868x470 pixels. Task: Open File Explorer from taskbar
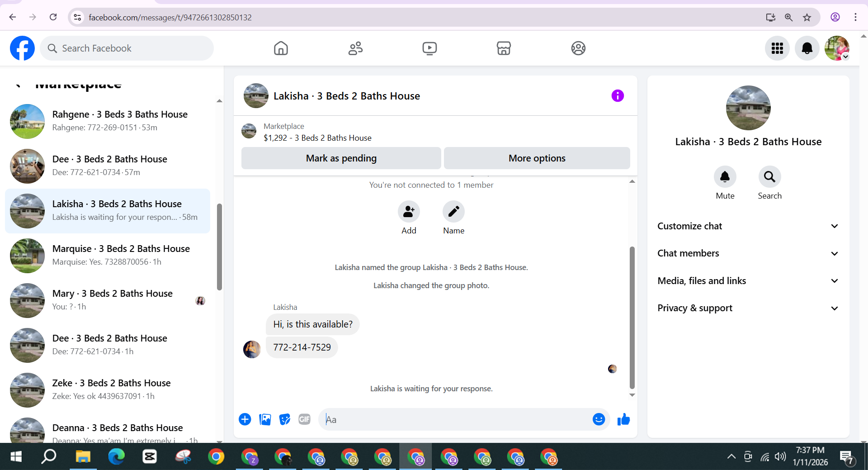click(x=83, y=457)
